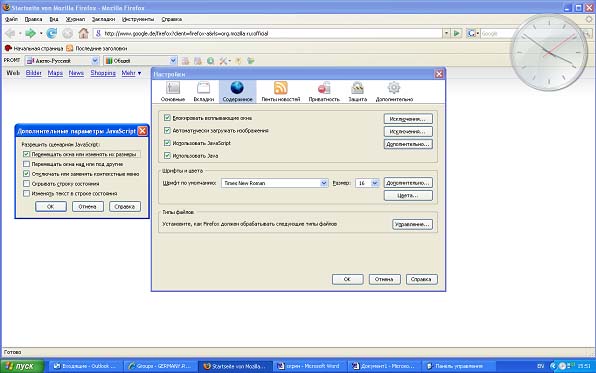Open the Защита settings panel
Screen dimensions: 596x373
click(x=357, y=92)
